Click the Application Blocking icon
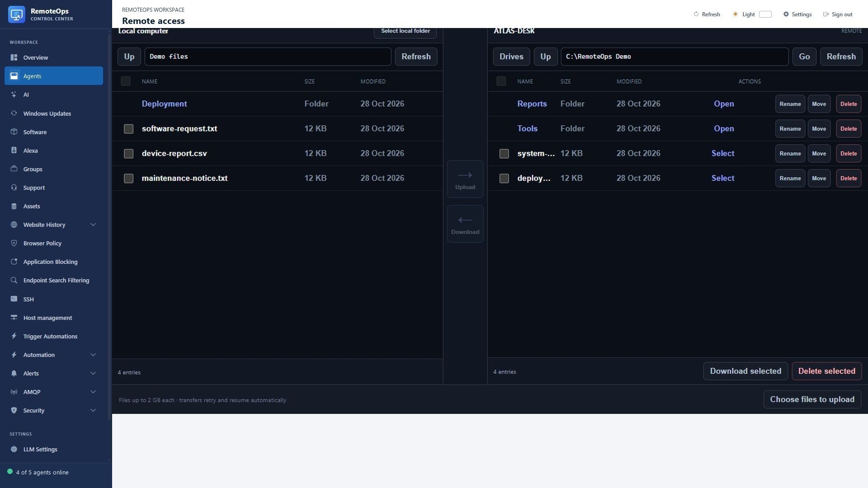868x488 pixels. point(14,262)
